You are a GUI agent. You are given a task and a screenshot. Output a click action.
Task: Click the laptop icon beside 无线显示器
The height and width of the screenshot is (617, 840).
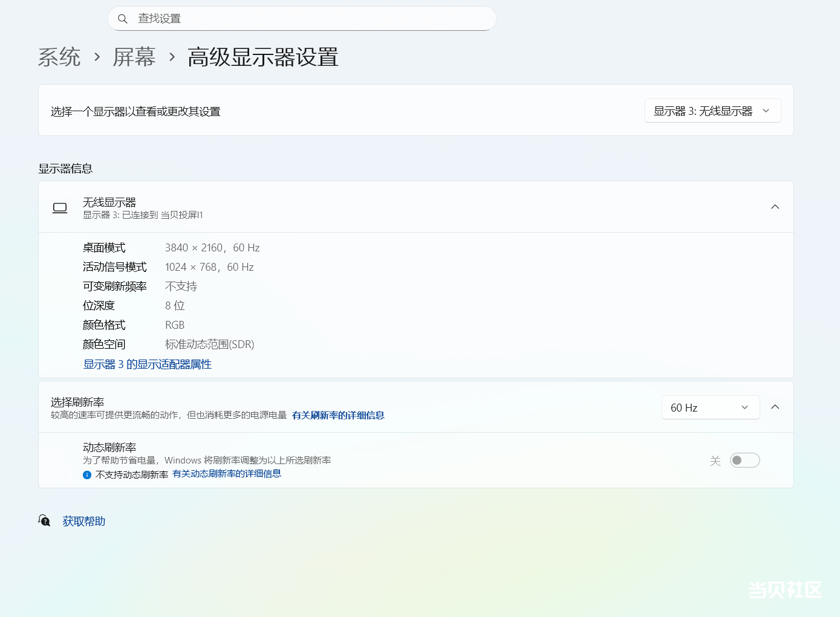point(60,208)
